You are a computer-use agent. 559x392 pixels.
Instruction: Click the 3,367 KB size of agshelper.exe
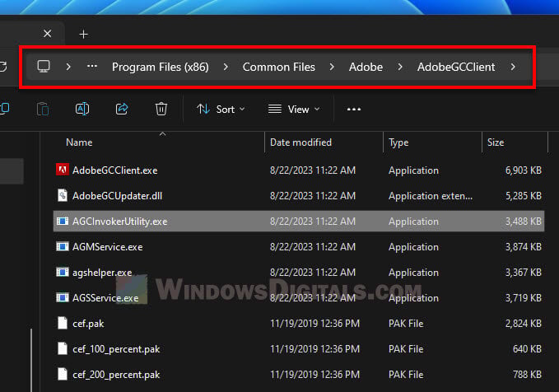tap(524, 273)
